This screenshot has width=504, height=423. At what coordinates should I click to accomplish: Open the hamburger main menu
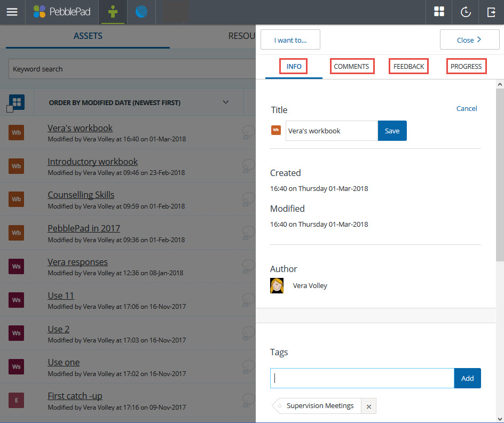[x=12, y=12]
